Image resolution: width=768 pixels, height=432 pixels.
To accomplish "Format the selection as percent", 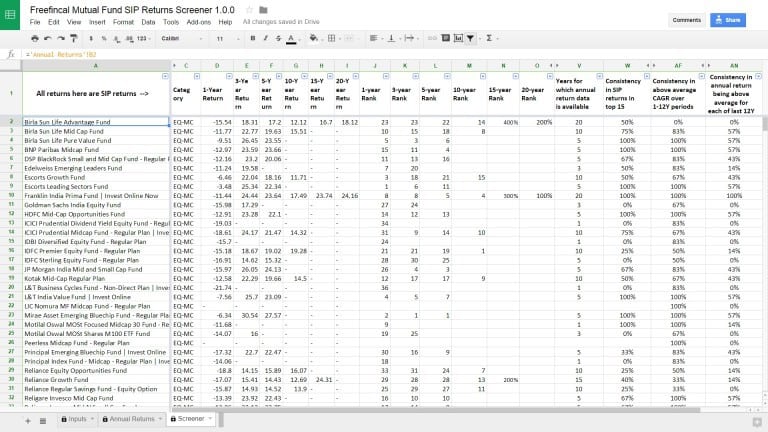I will [x=104, y=38].
